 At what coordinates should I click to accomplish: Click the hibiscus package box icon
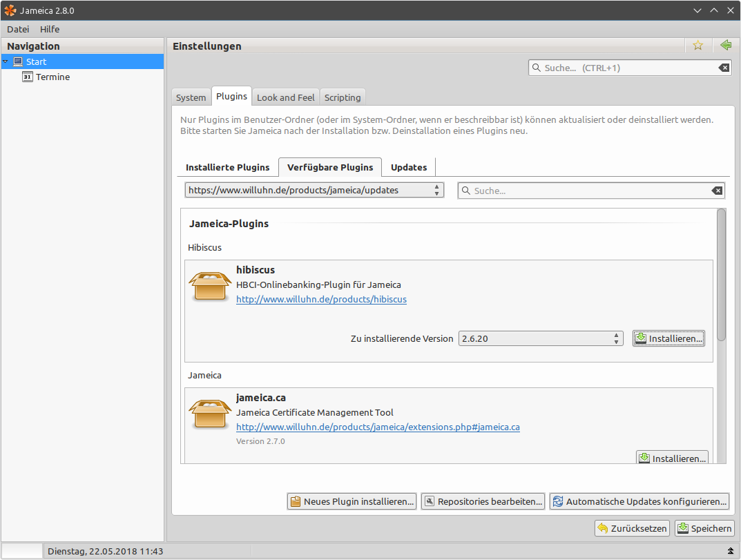(x=210, y=285)
